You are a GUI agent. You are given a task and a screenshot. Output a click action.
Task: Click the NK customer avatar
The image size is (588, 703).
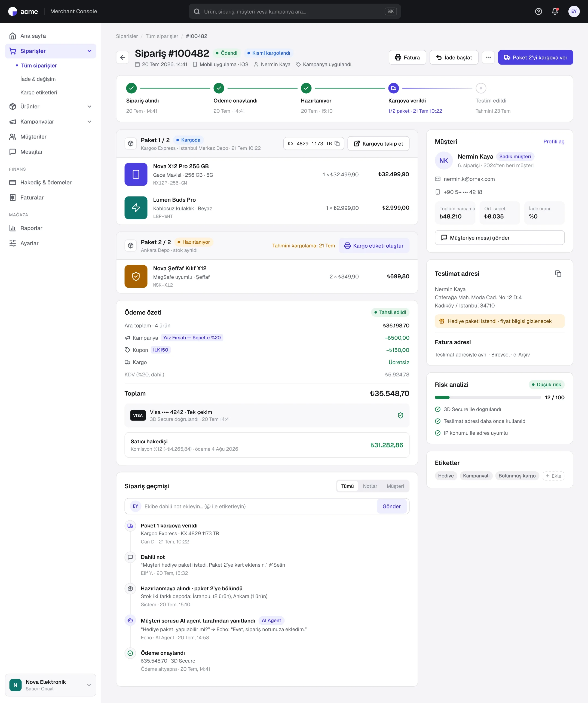coord(444,160)
